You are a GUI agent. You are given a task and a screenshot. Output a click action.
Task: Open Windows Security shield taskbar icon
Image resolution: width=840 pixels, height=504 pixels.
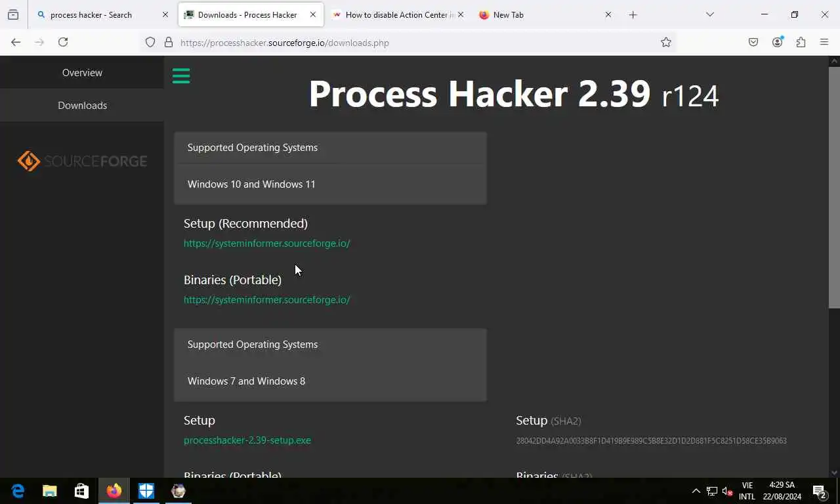pos(146,491)
